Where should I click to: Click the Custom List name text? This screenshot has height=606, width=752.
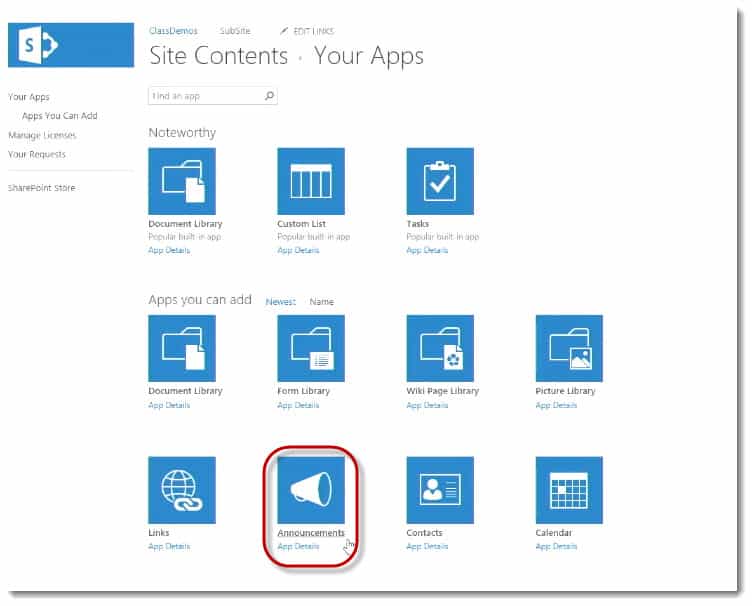tap(301, 224)
